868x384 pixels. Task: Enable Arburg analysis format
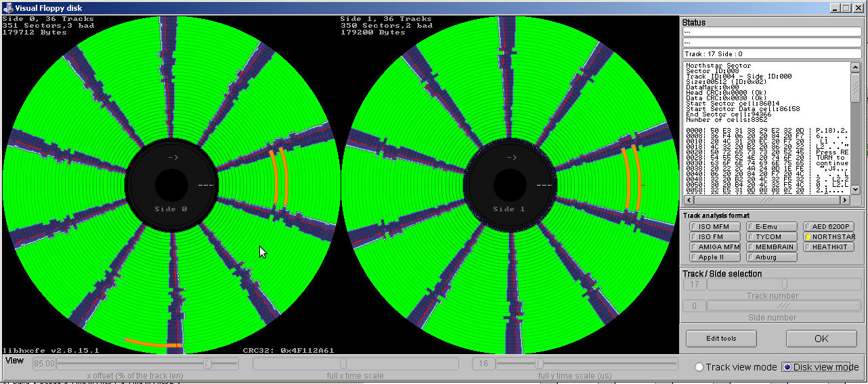click(x=772, y=257)
